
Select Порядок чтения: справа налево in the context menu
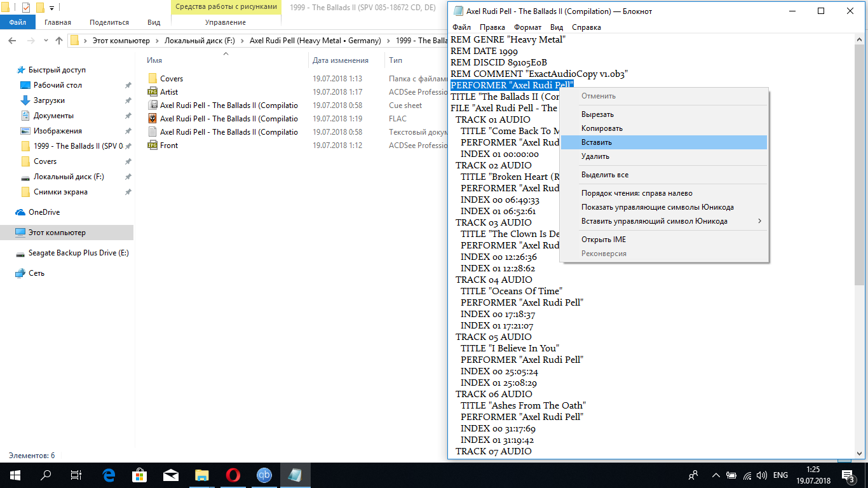664,193
